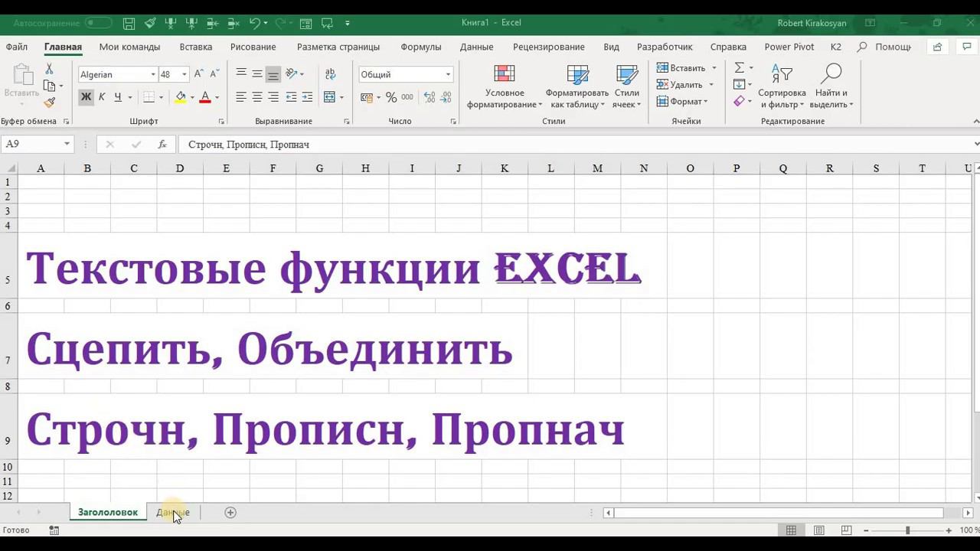Open the Файл menu
This screenshot has height=551, width=980.
point(17,47)
